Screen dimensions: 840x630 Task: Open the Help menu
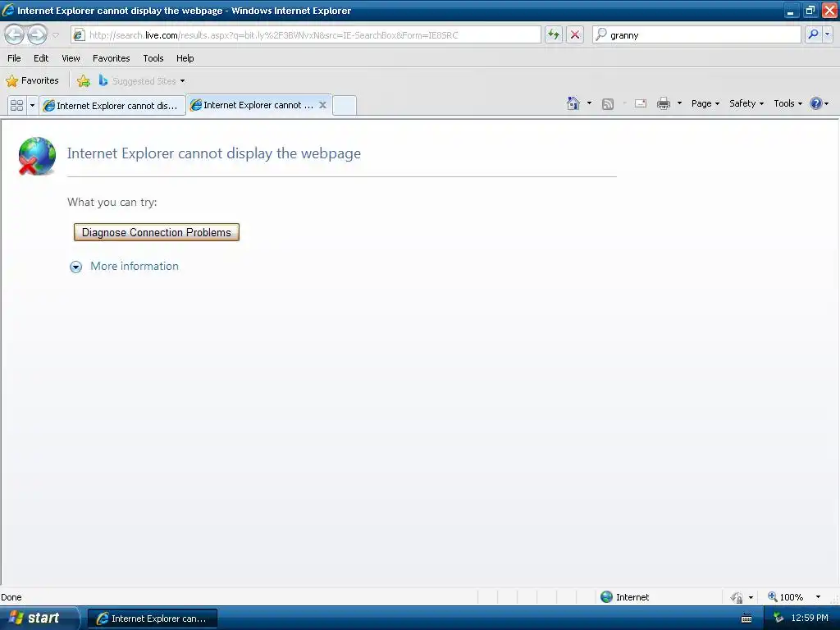[185, 58]
